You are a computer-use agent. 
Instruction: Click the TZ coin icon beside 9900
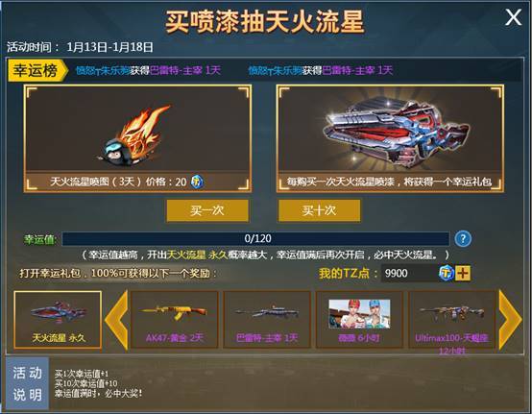pos(447,273)
